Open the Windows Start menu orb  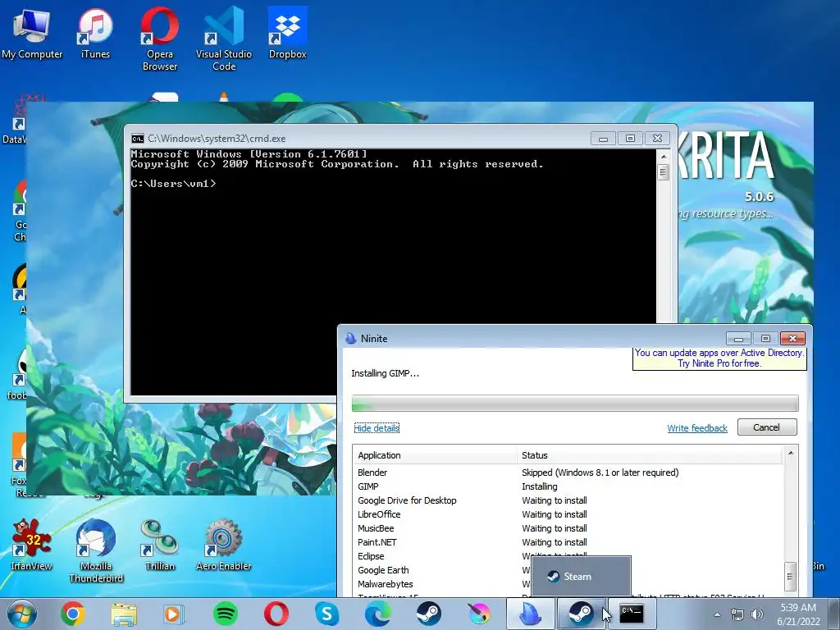tap(21, 614)
